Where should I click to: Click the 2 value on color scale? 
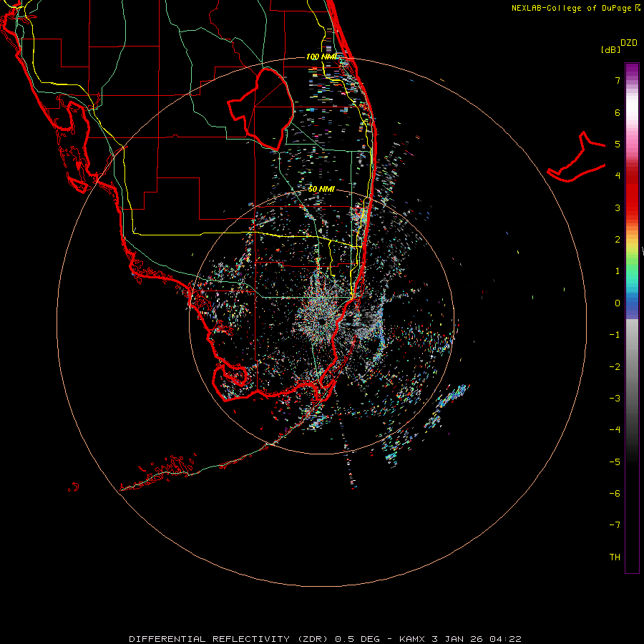click(x=618, y=240)
